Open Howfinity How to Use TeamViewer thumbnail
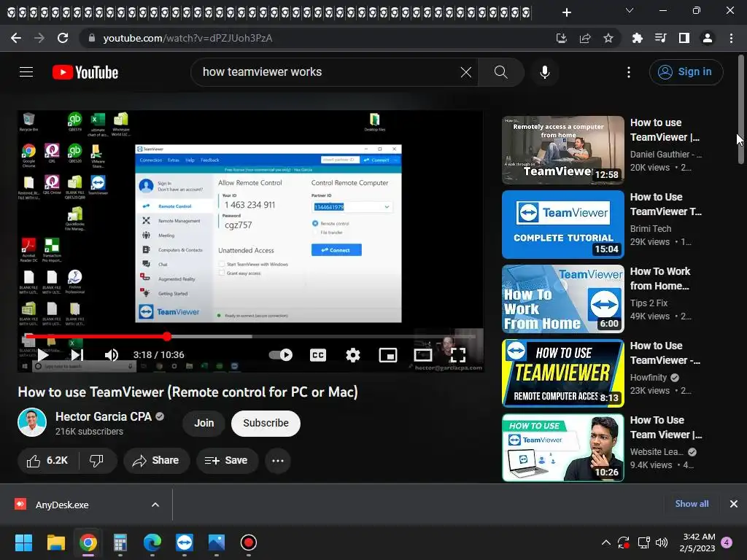Viewport: 747px width, 560px height. coord(562,373)
